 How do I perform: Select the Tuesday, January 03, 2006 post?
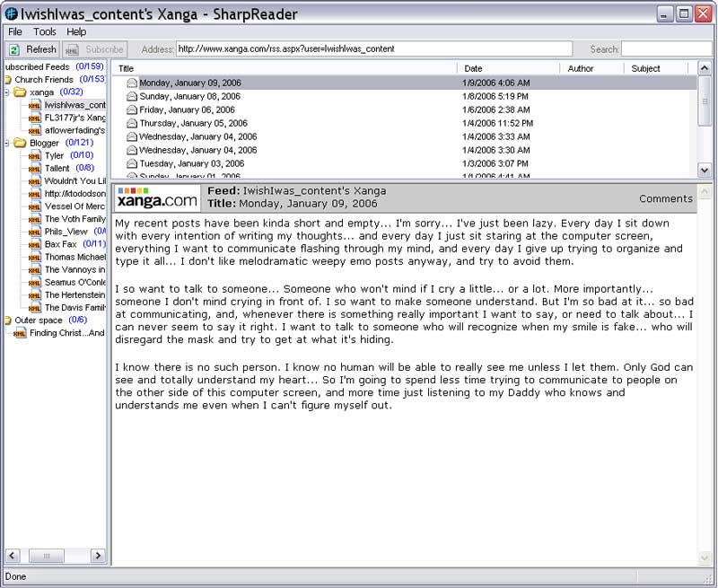coord(405,163)
